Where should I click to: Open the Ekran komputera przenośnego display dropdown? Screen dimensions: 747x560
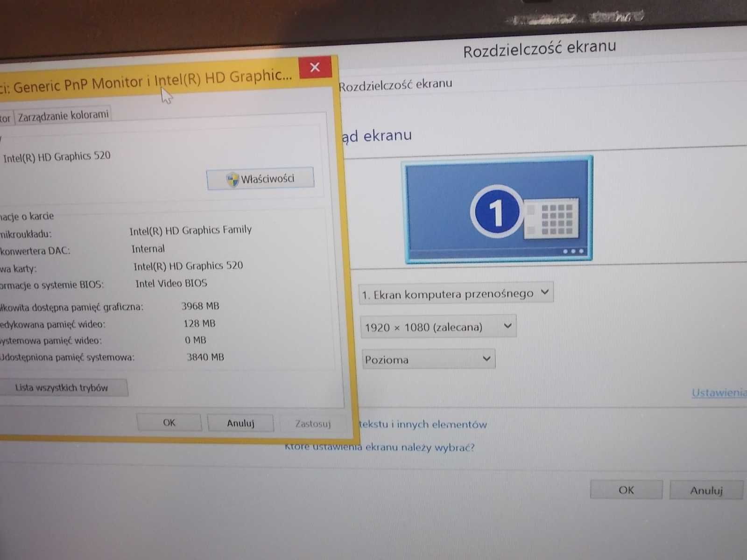[456, 294]
